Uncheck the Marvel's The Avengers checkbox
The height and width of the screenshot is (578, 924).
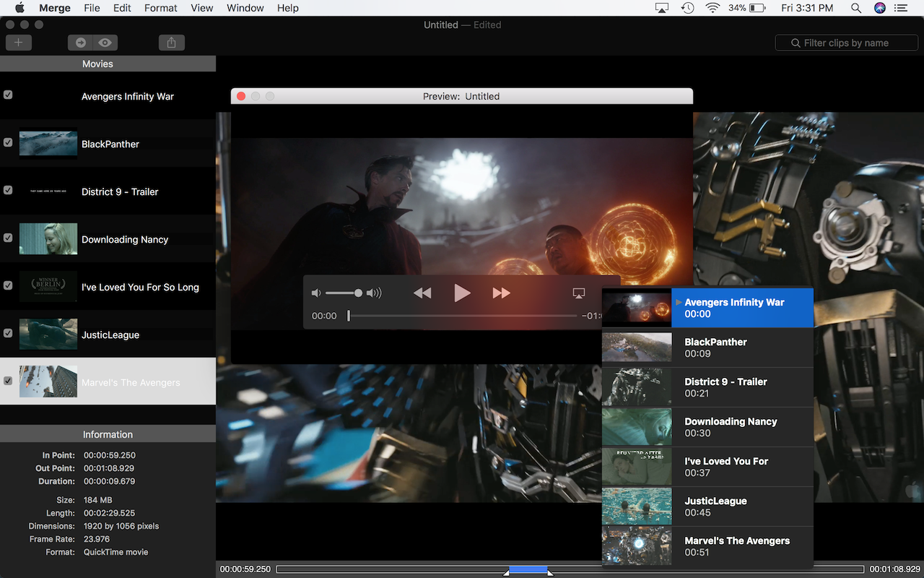pyautogui.click(x=8, y=381)
